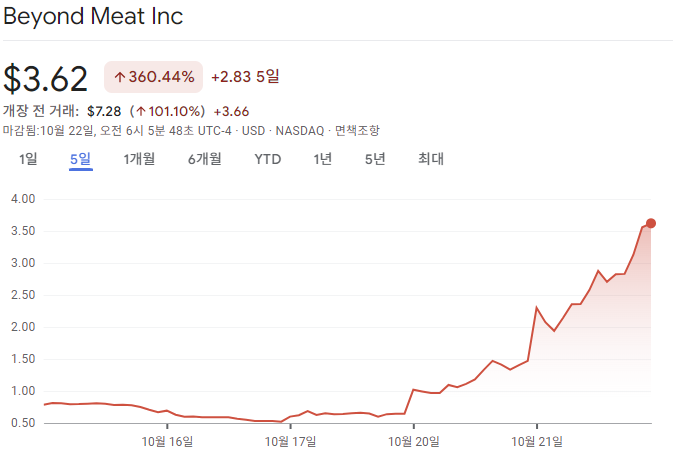Click the 10월 21일 date marker

[x=537, y=441]
